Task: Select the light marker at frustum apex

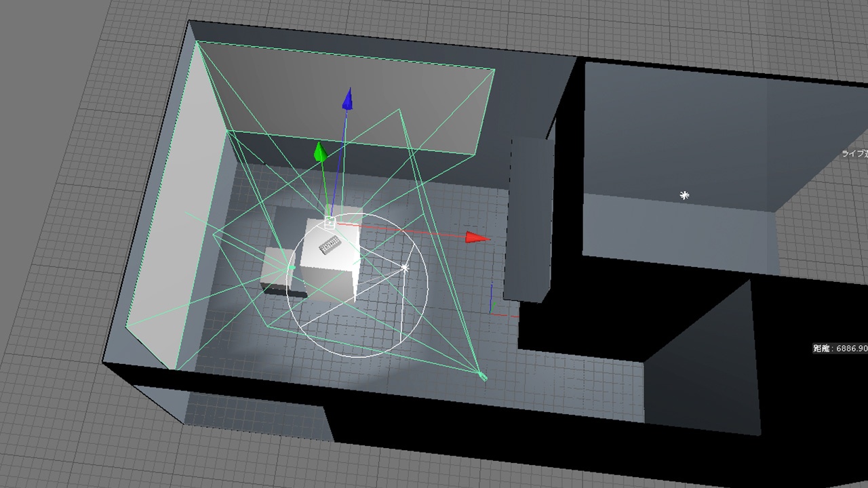Action: [x=483, y=377]
